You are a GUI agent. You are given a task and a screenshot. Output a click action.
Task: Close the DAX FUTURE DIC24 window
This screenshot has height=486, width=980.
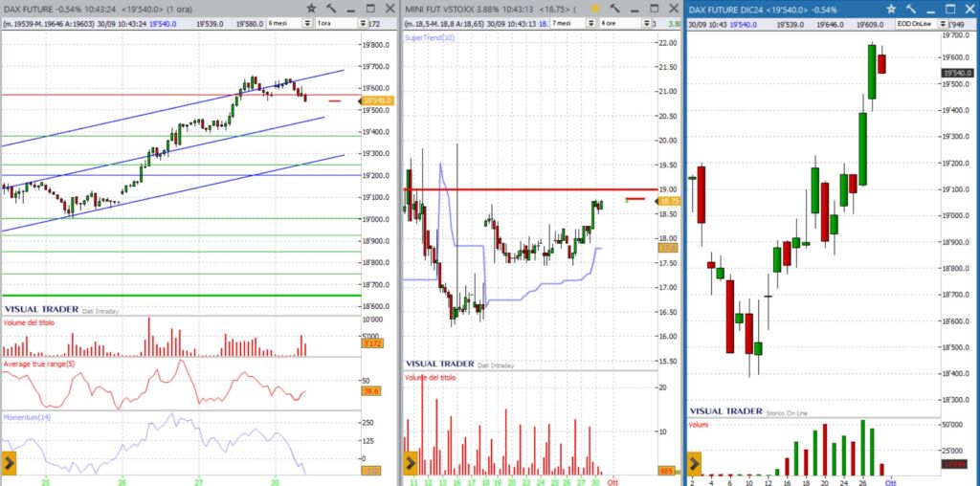coord(970,9)
